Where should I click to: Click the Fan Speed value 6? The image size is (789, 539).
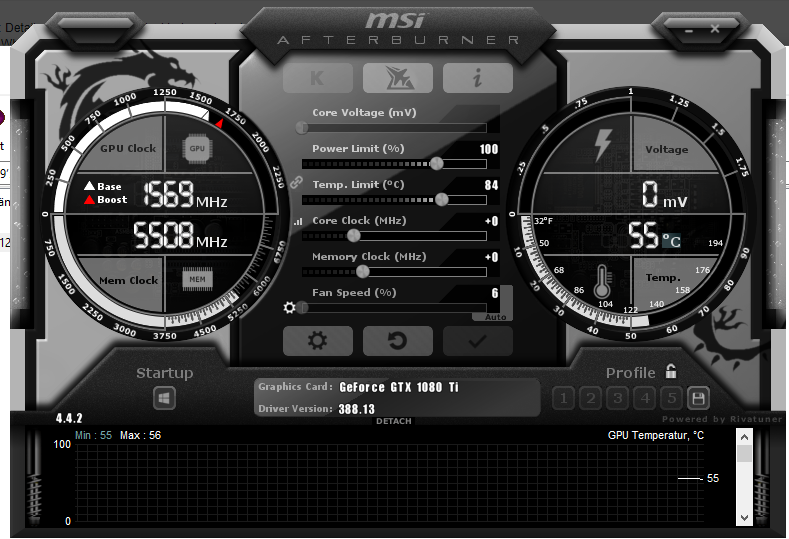click(x=495, y=293)
